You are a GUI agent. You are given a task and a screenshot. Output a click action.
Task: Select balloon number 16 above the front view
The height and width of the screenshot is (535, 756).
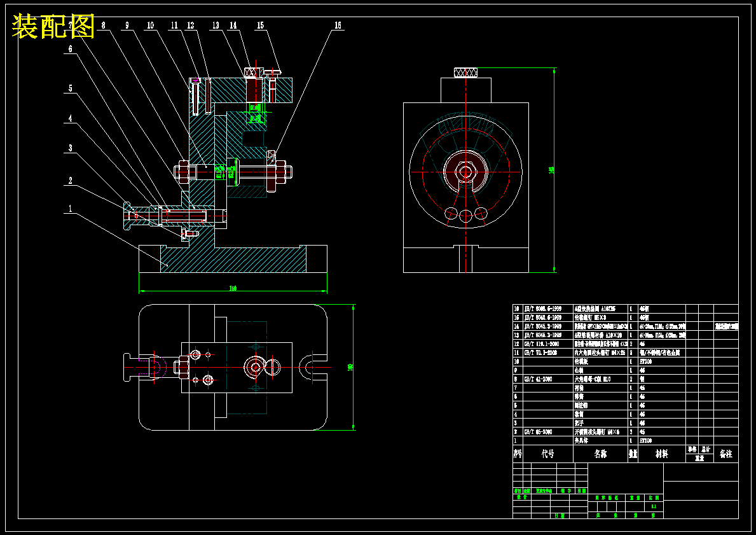pyautogui.click(x=338, y=25)
